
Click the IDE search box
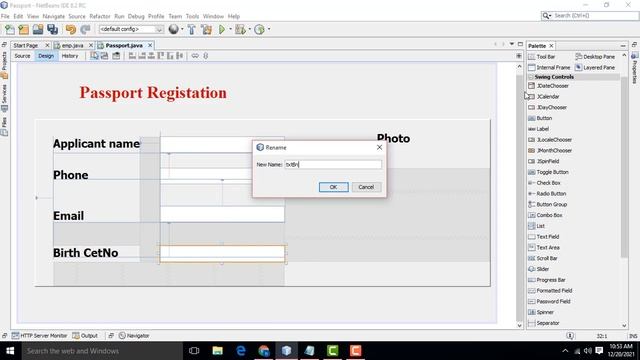590,16
